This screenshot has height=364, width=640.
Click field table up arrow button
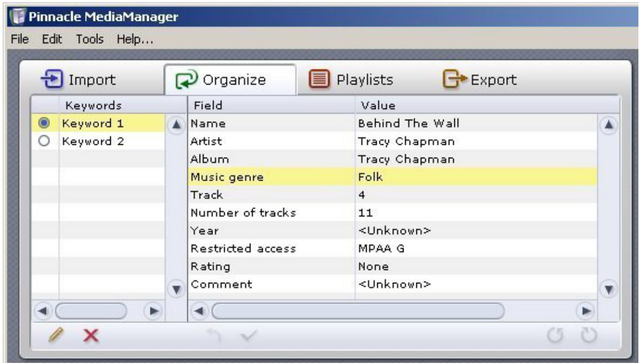(608, 125)
